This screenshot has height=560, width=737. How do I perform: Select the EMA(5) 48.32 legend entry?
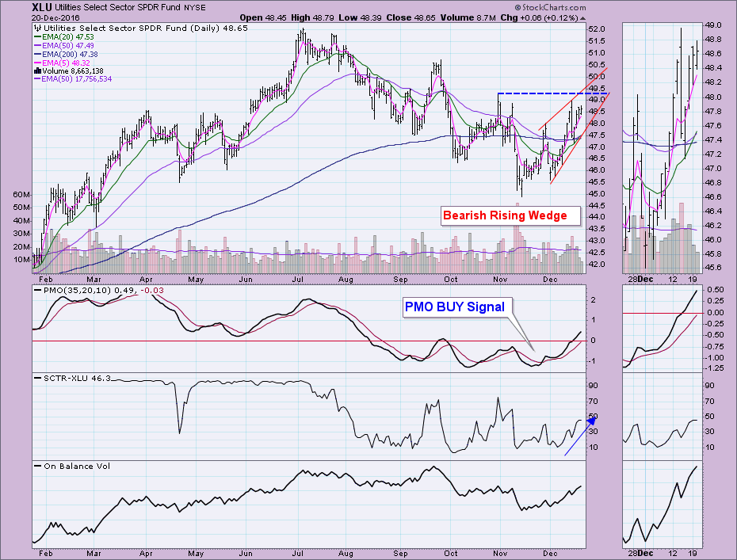click(x=62, y=63)
